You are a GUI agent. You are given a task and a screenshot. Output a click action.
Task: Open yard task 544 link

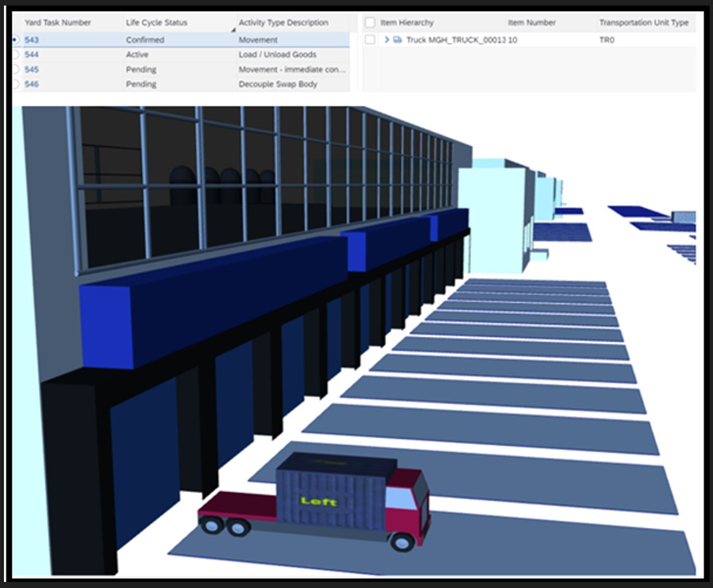click(32, 54)
